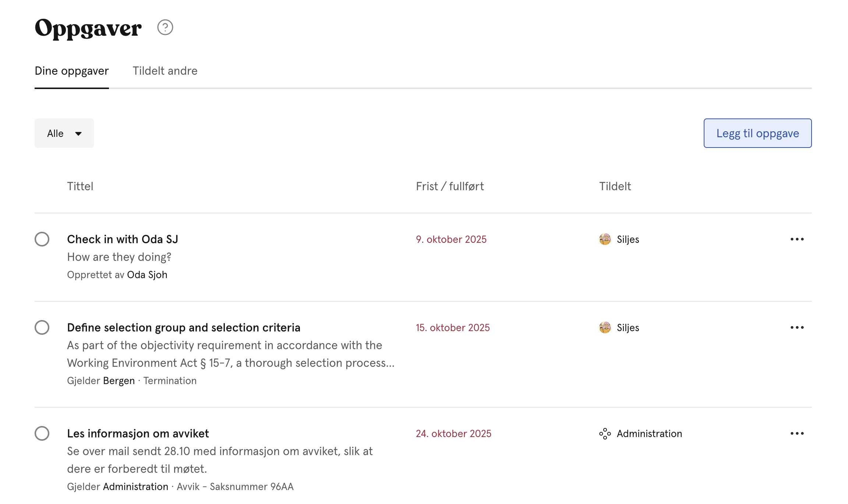The width and height of the screenshot is (848, 504).
Task: Open more options for Check in with Oda SJ
Action: (x=797, y=239)
